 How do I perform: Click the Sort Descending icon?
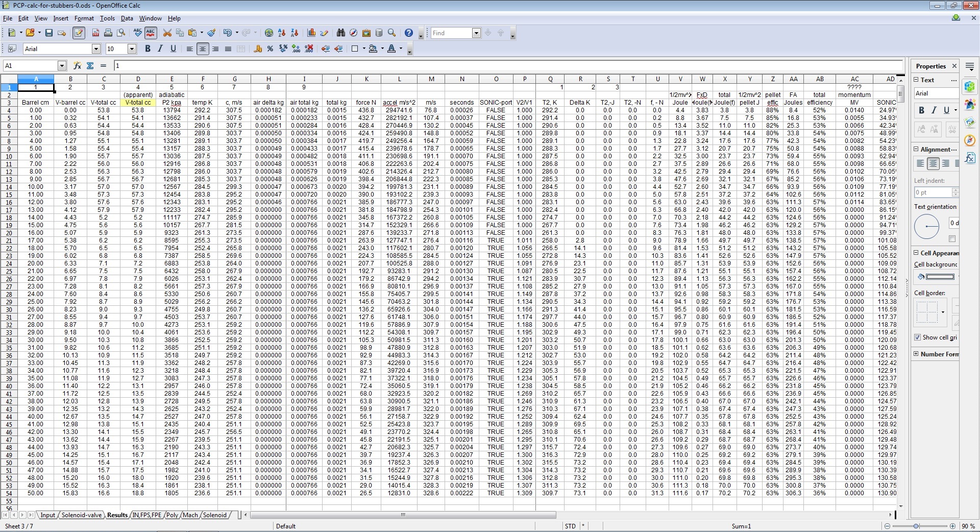(x=295, y=33)
